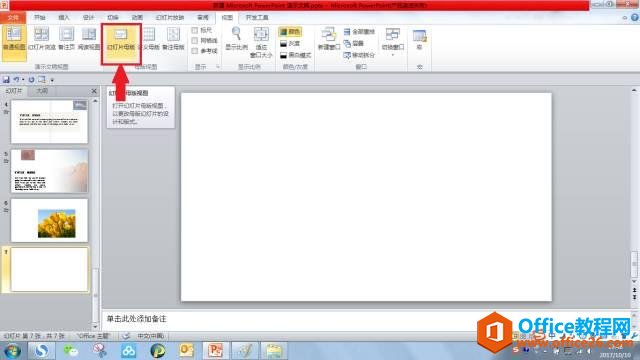This screenshot has width=640, height=360.
Task: Click the Redo icon in Quick Access
Action: [x=31, y=80]
